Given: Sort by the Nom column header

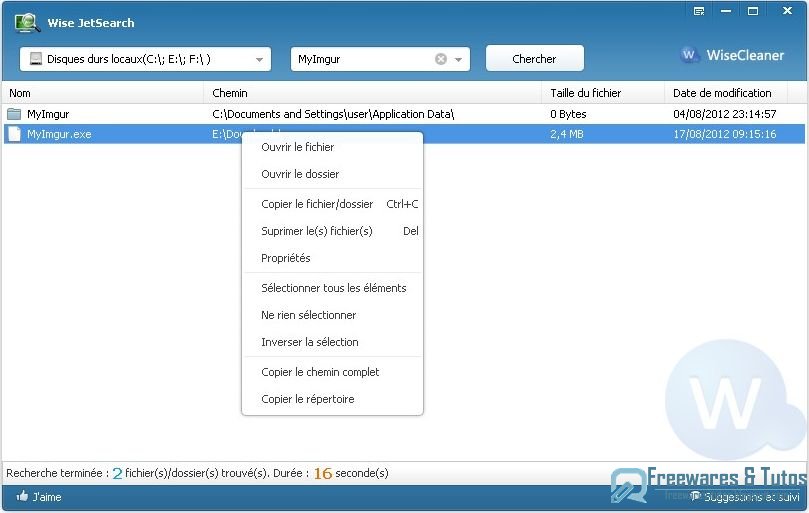Looking at the screenshot, I should tap(103, 93).
